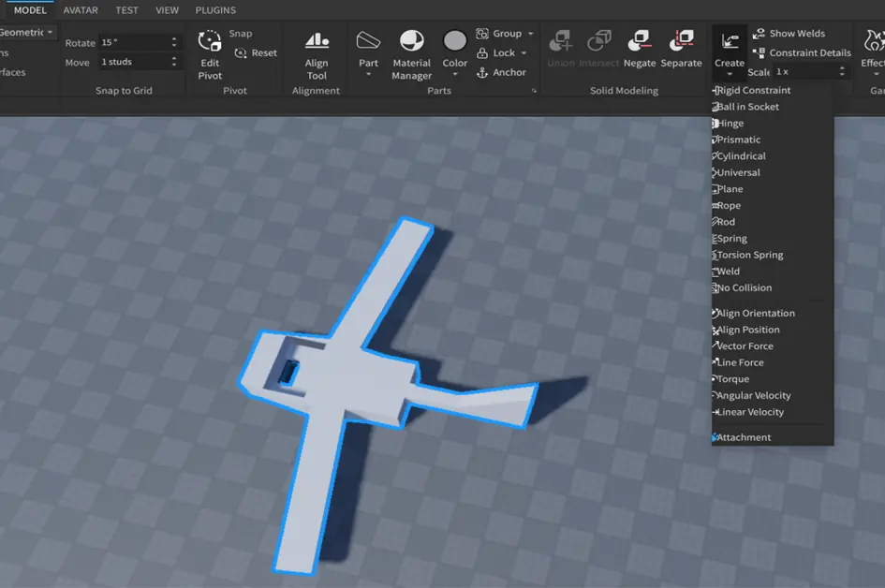The height and width of the screenshot is (588, 885).
Task: Open the Align Tool
Action: [x=317, y=55]
